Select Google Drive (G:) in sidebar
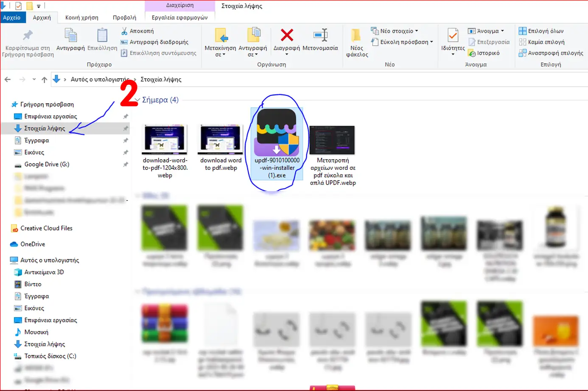The image size is (588, 391). [x=47, y=164]
